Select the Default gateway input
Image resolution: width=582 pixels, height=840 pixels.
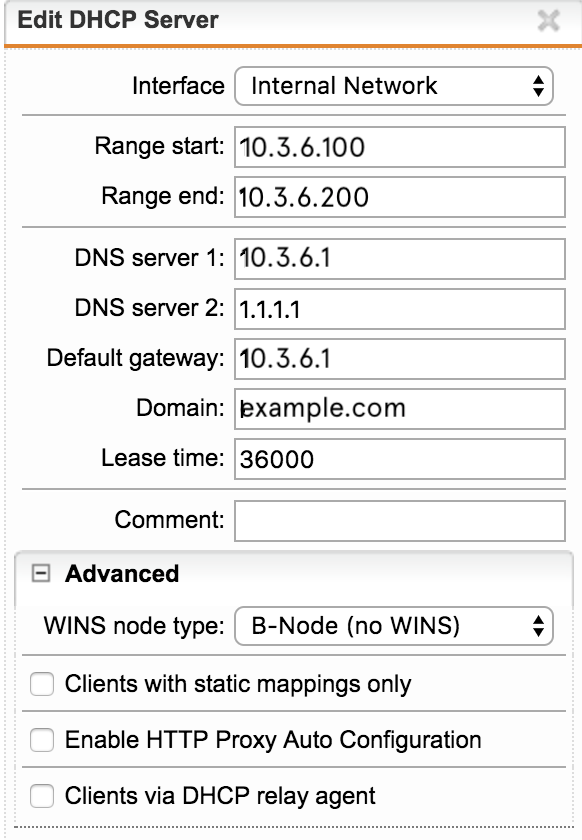[x=400, y=359]
